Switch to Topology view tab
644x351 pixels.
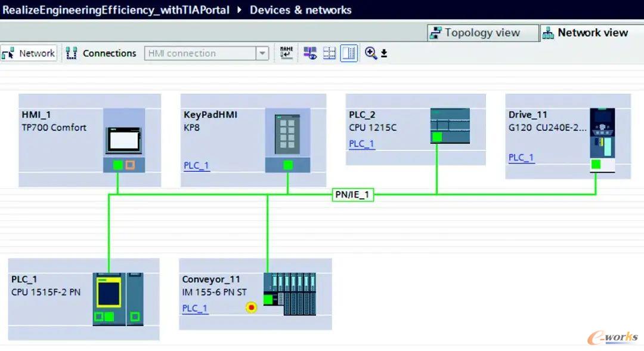[x=482, y=32]
